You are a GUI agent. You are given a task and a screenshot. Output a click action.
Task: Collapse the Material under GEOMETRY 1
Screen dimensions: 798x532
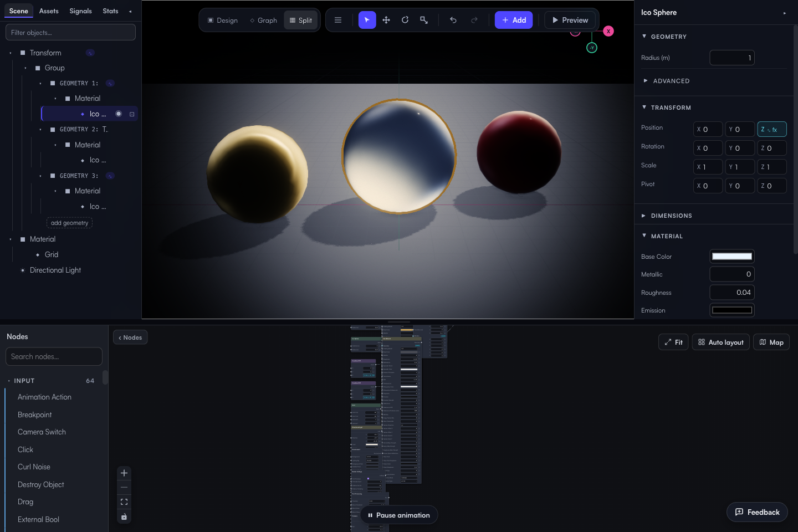coord(55,99)
